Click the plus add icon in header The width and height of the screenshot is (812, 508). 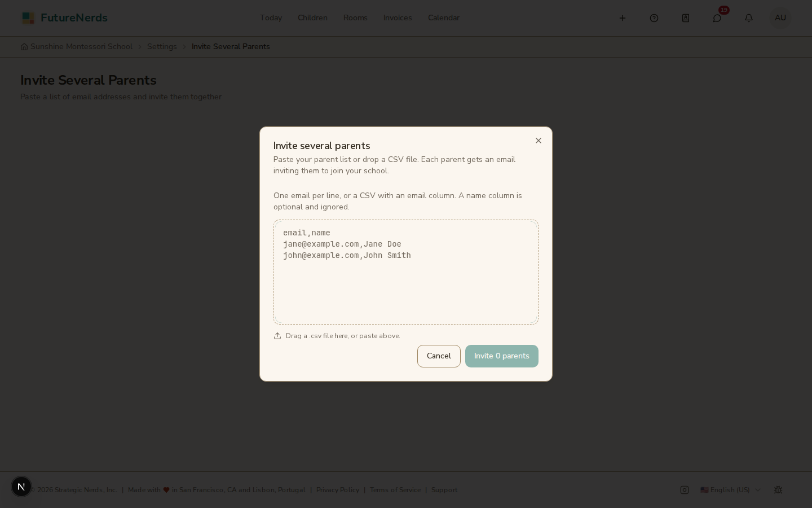pyautogui.click(x=623, y=18)
